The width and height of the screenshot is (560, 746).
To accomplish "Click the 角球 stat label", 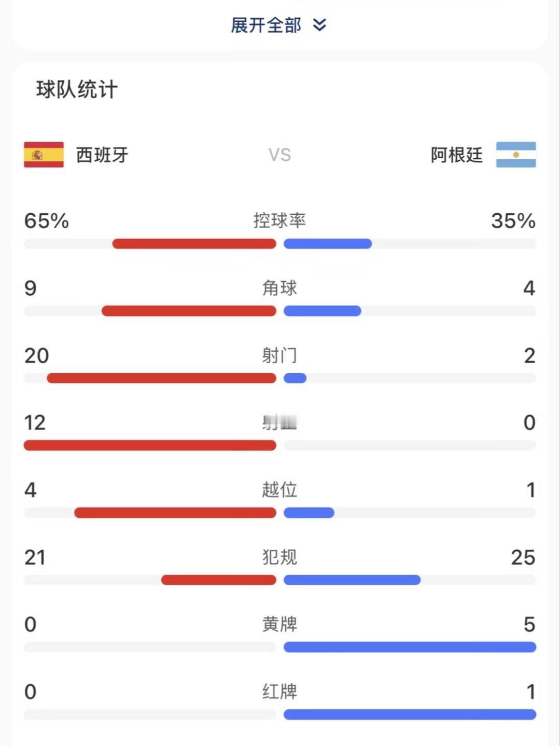I will (x=280, y=288).
